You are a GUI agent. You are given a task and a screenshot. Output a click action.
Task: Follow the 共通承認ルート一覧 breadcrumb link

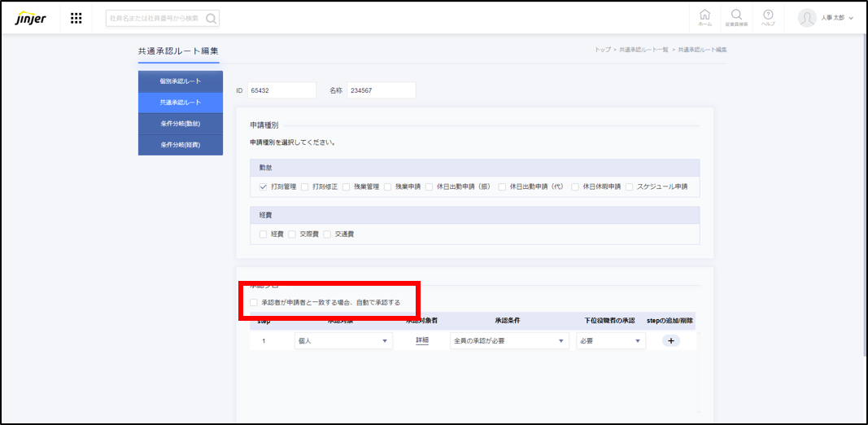pyautogui.click(x=643, y=50)
